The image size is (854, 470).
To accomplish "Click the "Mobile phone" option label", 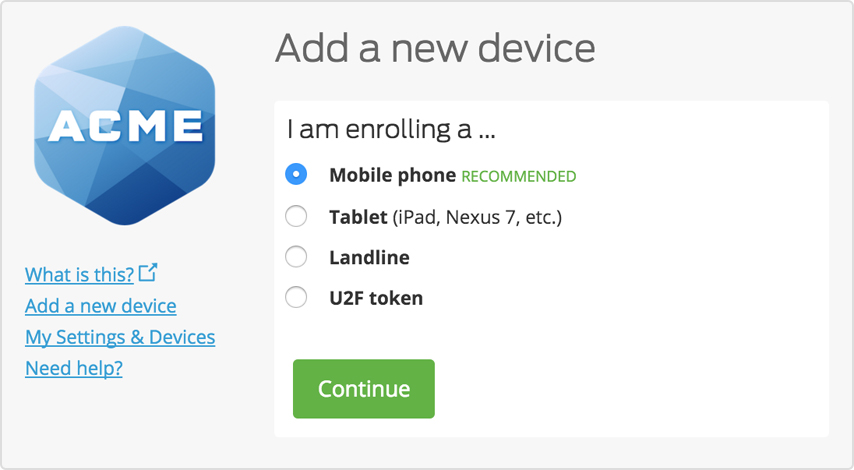I will click(x=392, y=175).
